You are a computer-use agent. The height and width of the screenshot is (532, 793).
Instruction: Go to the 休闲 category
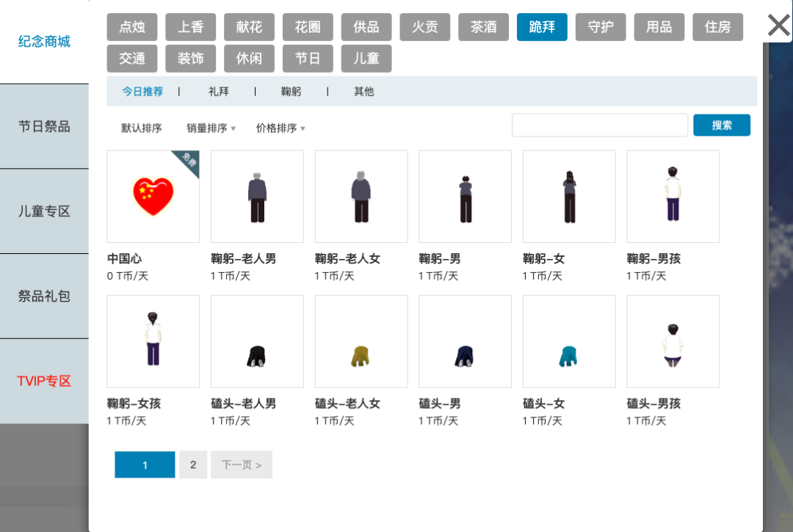click(250, 59)
